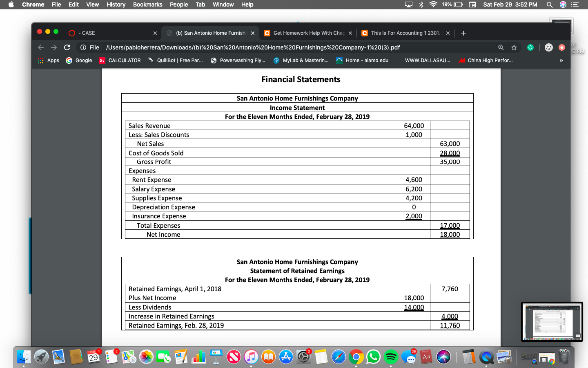Click the magnifier zoom icon in the address bar
The height and width of the screenshot is (368, 588).
click(501, 47)
